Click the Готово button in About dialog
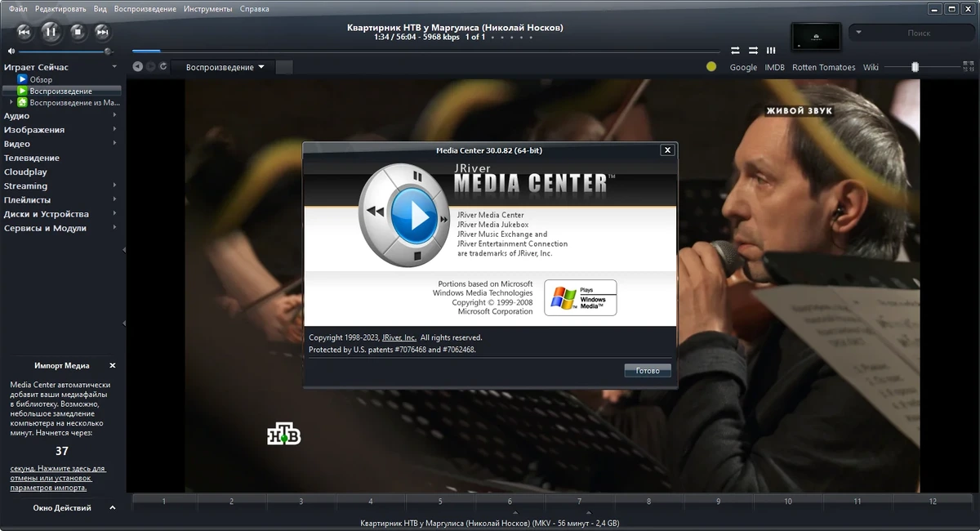980x531 pixels. [648, 370]
